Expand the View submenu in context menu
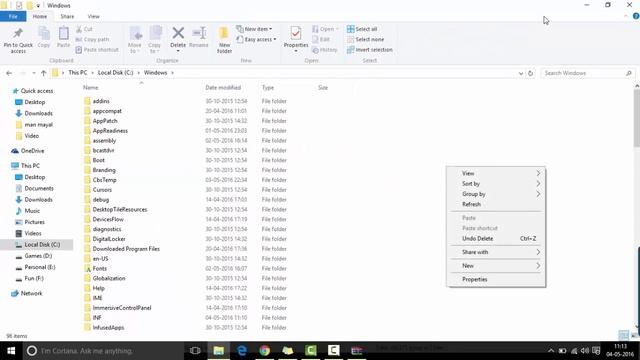Image resolution: width=640 pixels, height=360 pixels. (x=496, y=173)
